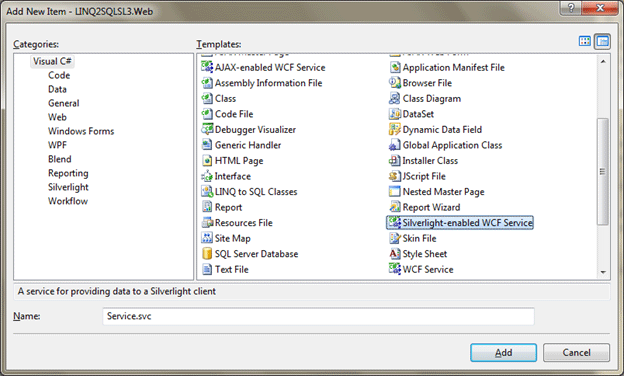Open dialog help with question mark button

pyautogui.click(x=571, y=8)
